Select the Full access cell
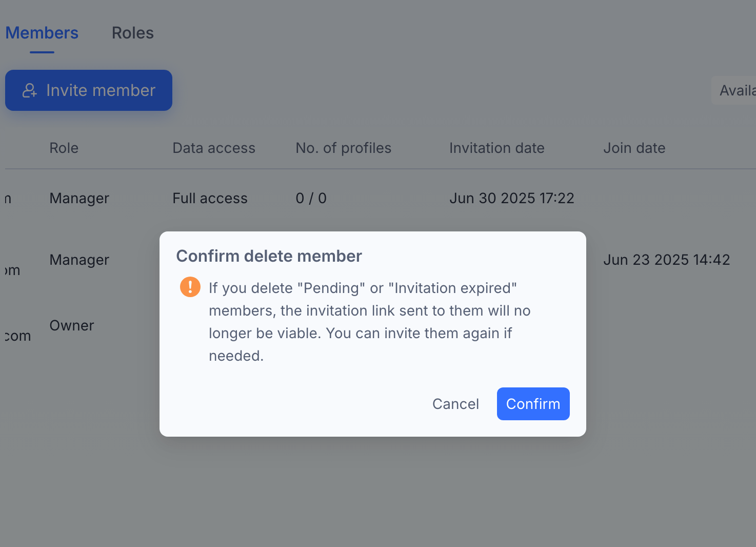This screenshot has height=547, width=756. pos(210,198)
